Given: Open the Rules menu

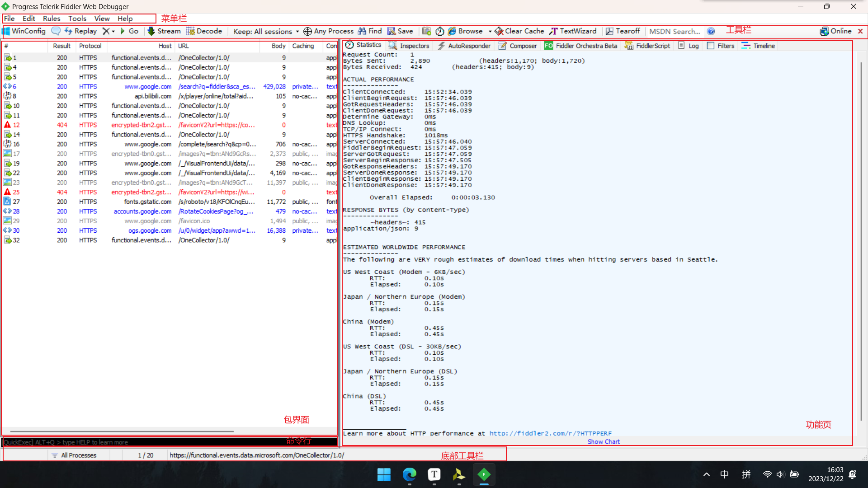Looking at the screenshot, I should [52, 19].
